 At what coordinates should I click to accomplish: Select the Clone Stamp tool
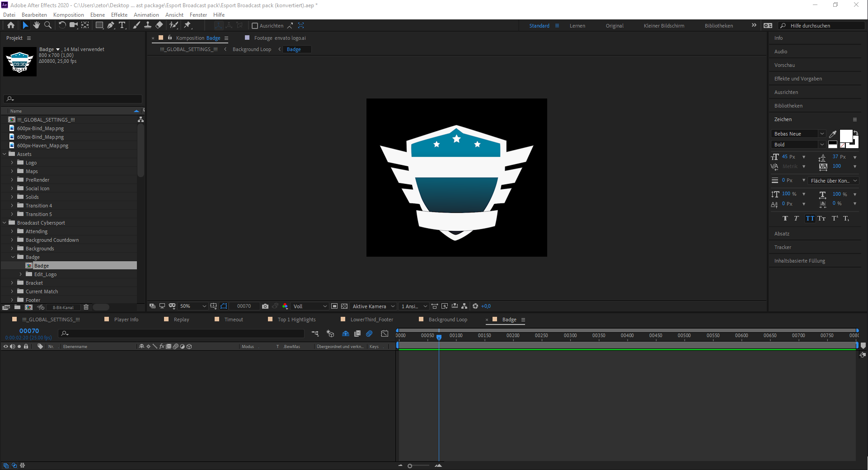148,25
